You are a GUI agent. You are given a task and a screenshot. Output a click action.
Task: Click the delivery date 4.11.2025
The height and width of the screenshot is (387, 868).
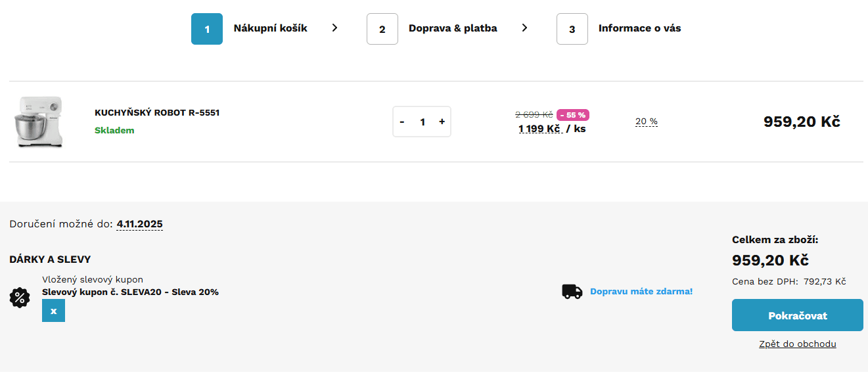click(x=139, y=223)
